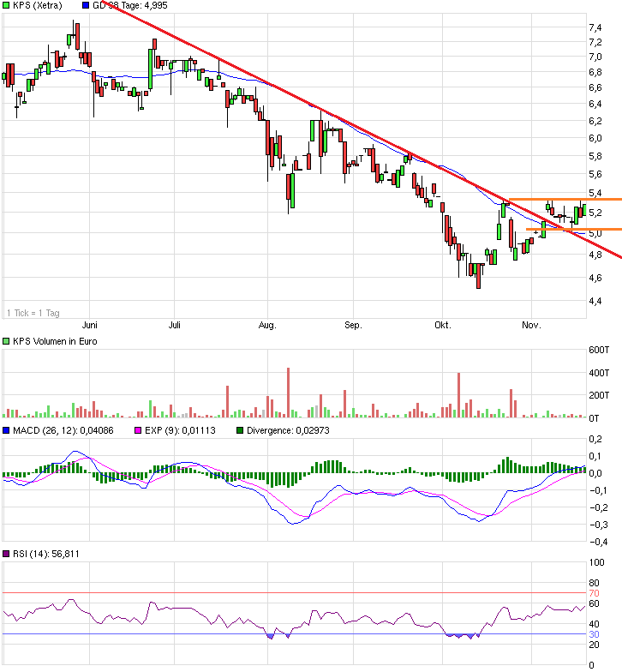622x672 pixels.
Task: Click the '1 Tick = 1 Tag' note
Action: (x=33, y=313)
